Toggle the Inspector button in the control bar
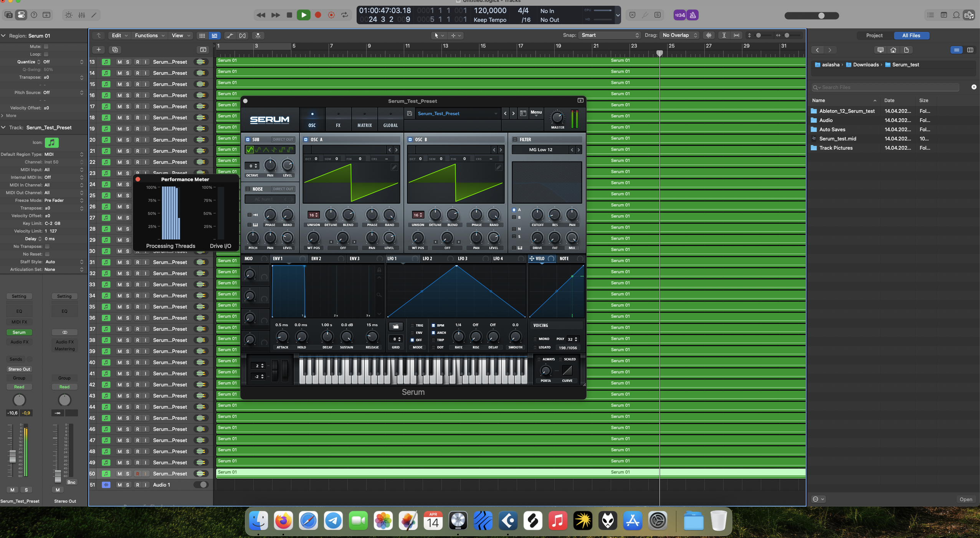Screen dimensions: 980x538 (21, 15)
